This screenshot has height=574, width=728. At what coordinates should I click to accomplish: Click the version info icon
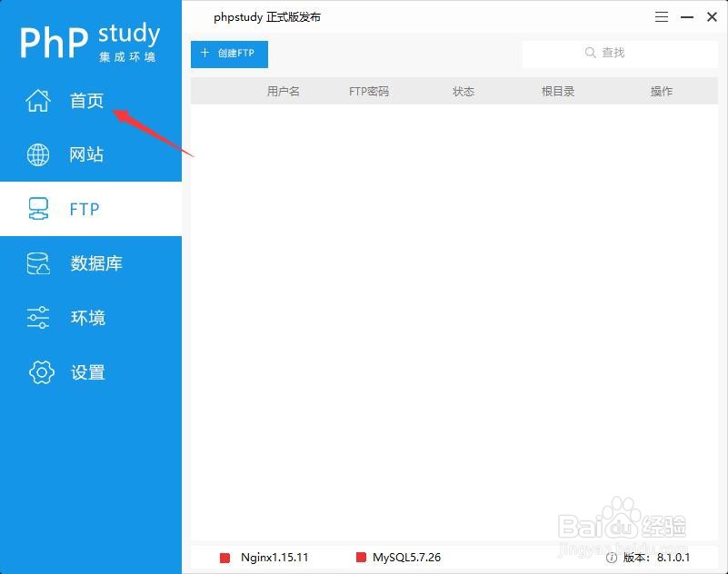point(612,558)
